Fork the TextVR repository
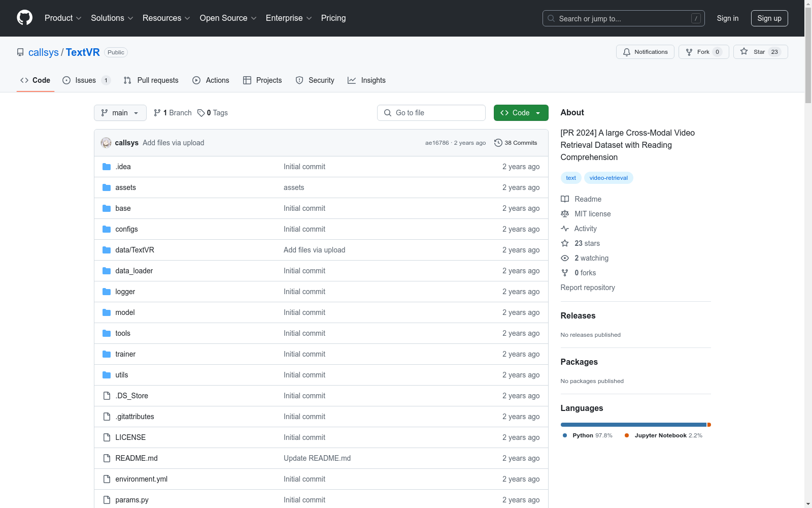 pyautogui.click(x=703, y=52)
